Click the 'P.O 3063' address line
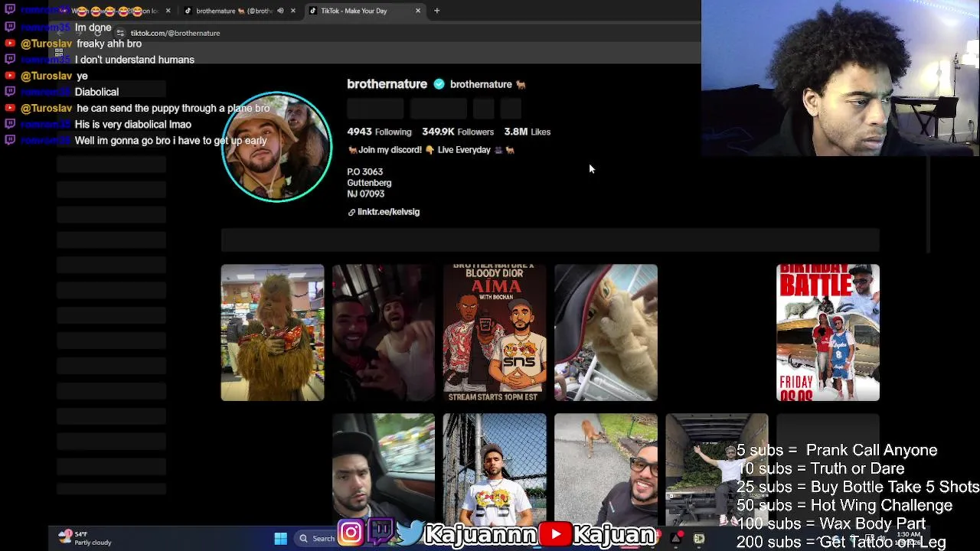Viewport: 980px width, 551px height. [x=364, y=171]
